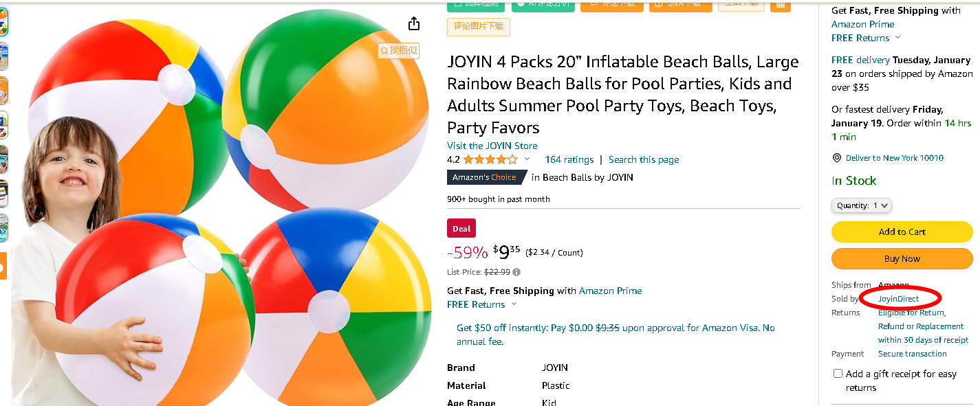Click the Secure transaction link
The image size is (980, 406).
pyautogui.click(x=912, y=354)
